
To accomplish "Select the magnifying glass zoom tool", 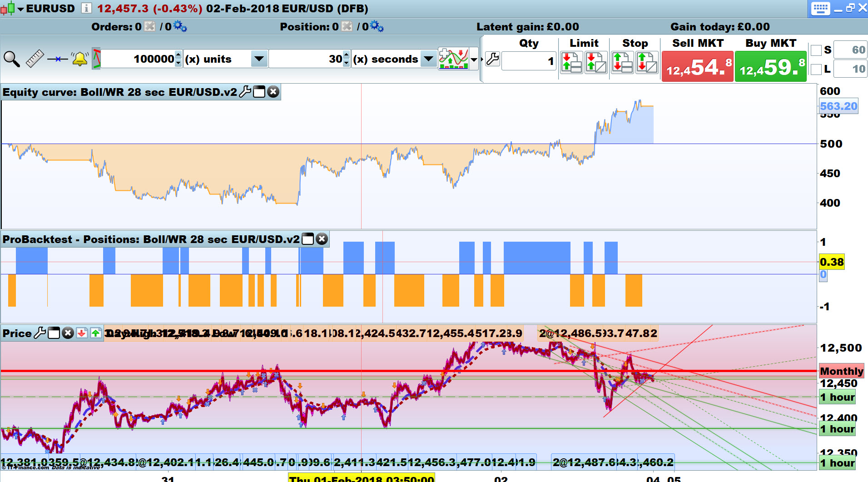I will 11,59.
